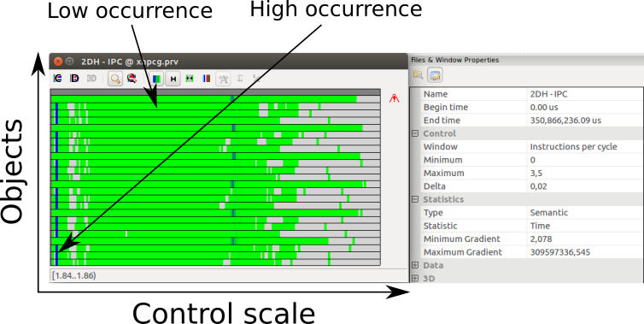Open the data window from histogram toolbar

pyautogui.click(x=74, y=78)
